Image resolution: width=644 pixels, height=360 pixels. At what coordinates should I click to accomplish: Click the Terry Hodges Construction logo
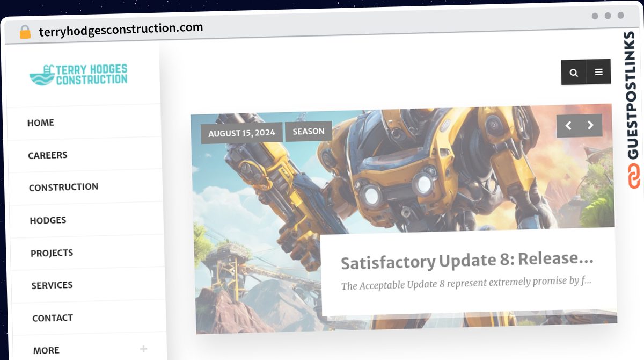pos(78,75)
